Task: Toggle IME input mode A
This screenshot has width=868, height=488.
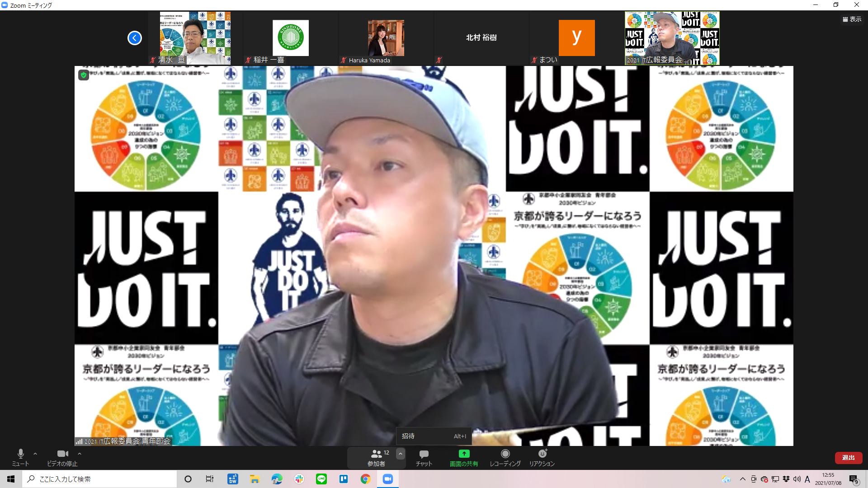Action: (x=807, y=479)
